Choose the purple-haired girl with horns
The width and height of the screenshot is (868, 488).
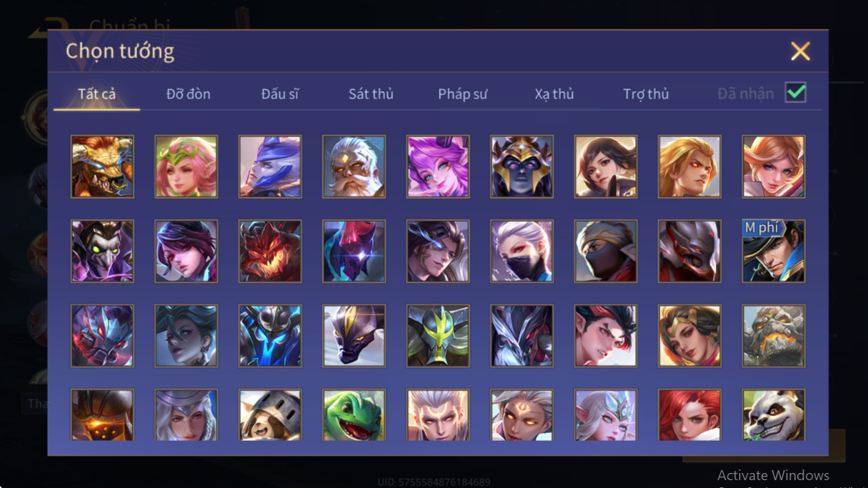(x=438, y=166)
